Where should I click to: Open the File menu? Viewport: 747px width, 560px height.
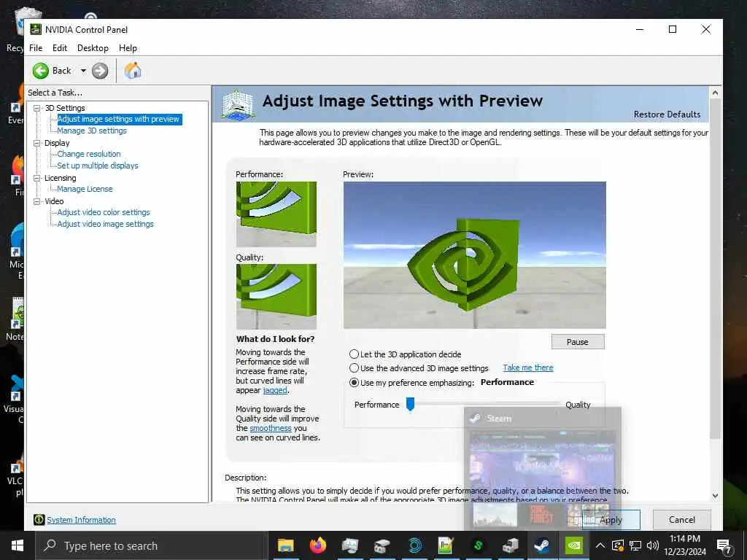36,48
